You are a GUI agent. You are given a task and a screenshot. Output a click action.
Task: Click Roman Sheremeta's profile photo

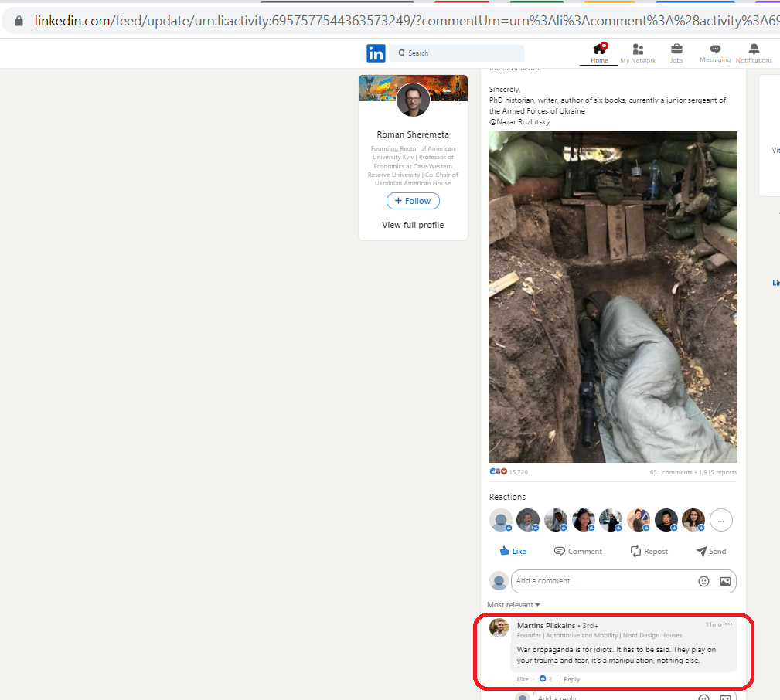click(x=413, y=100)
